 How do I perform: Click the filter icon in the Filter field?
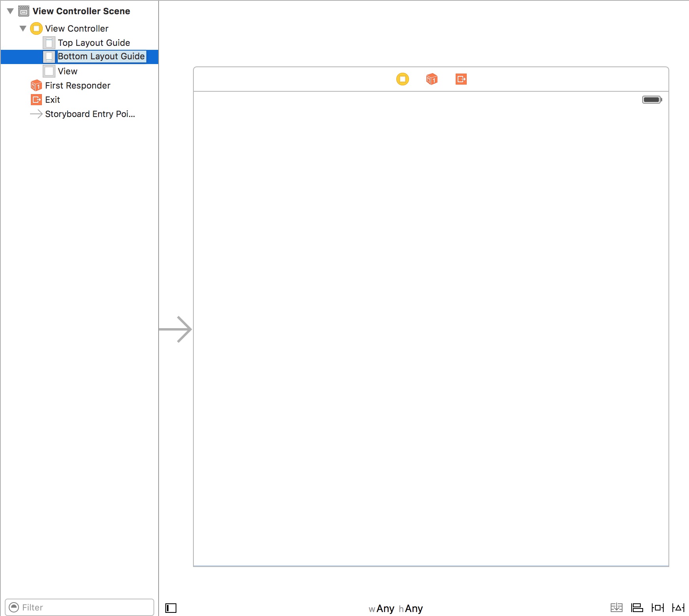14,607
